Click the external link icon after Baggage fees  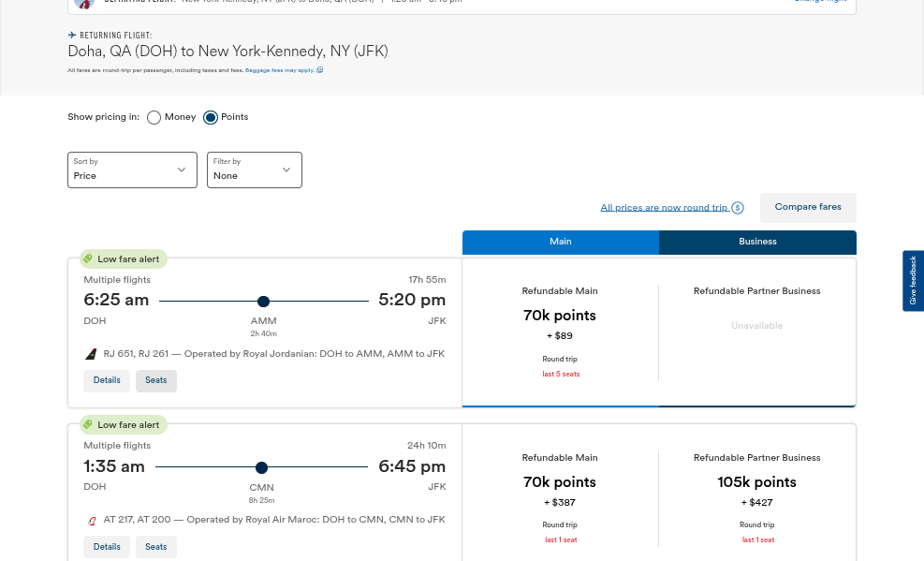click(x=320, y=69)
